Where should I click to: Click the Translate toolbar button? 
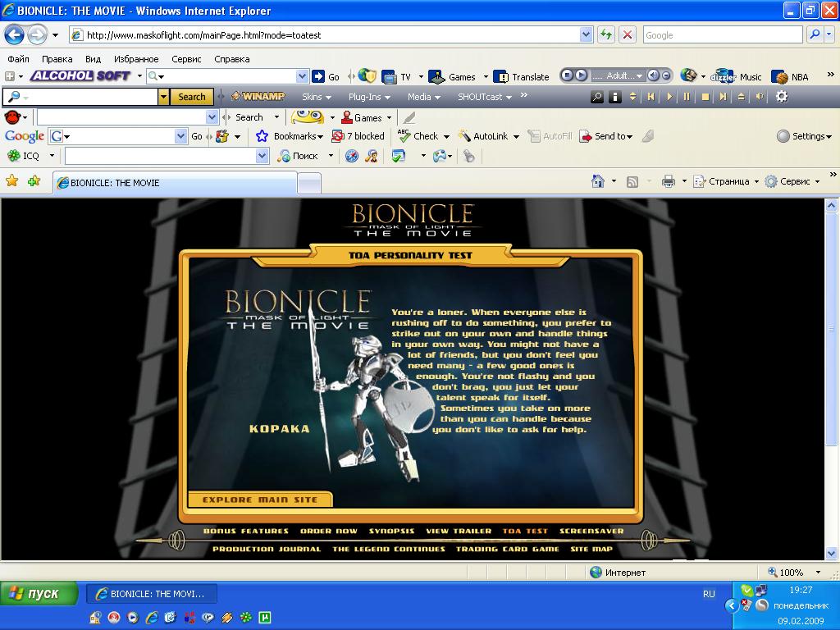(521, 76)
